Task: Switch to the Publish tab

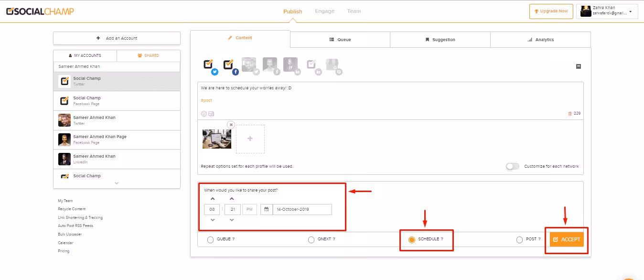Action: coord(293,11)
